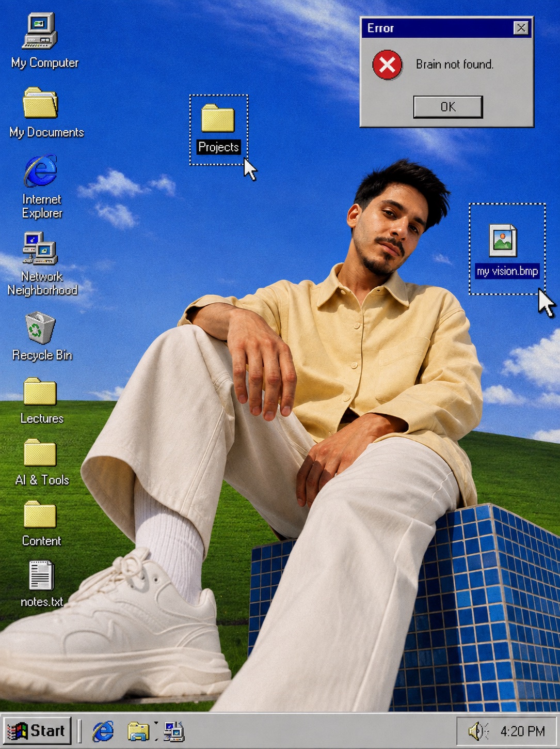This screenshot has width=560, height=749.
Task: Select the my vision.bmp image icon
Action: click(x=503, y=241)
